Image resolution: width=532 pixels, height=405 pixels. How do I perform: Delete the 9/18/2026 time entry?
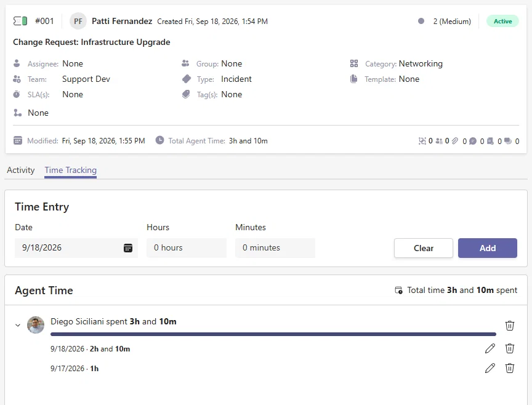(510, 348)
